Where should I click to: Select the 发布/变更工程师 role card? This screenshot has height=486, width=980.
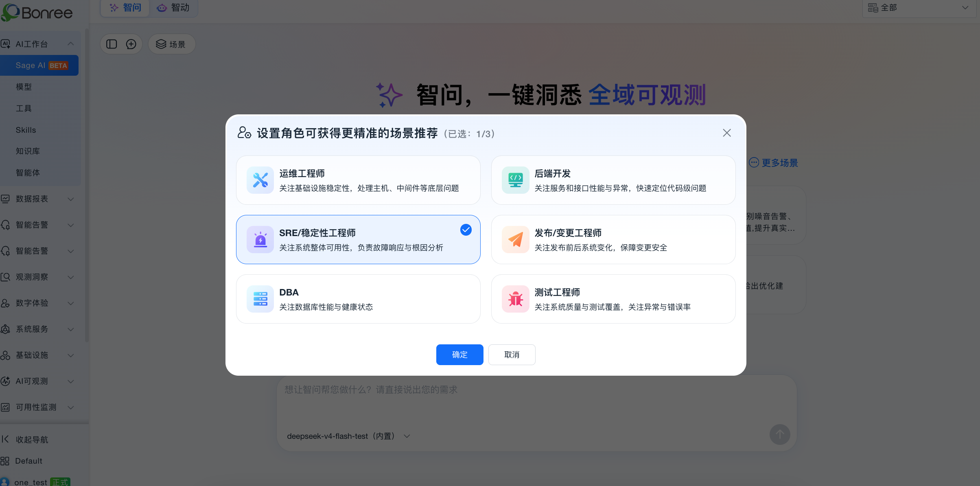(x=613, y=239)
